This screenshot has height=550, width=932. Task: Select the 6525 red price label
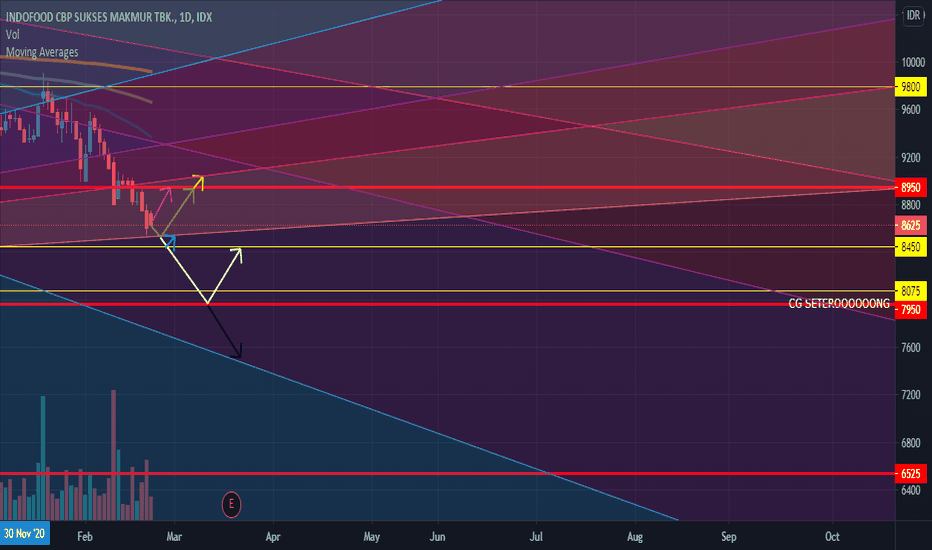coord(911,474)
